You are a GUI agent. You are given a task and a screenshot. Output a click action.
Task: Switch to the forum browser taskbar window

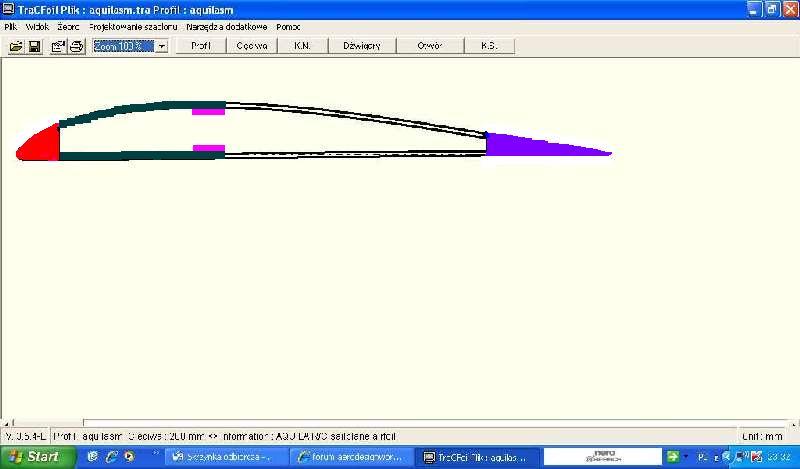(350, 457)
